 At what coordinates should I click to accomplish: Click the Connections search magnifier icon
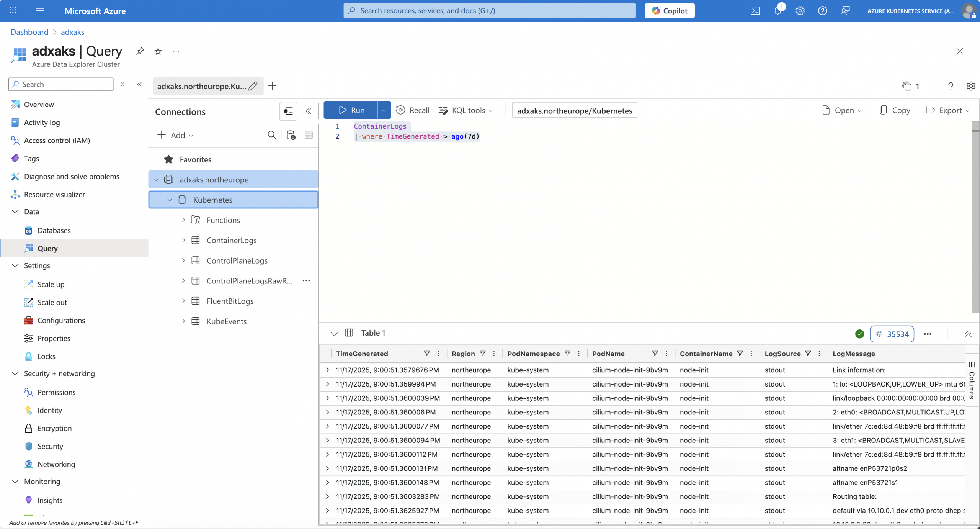(x=271, y=135)
